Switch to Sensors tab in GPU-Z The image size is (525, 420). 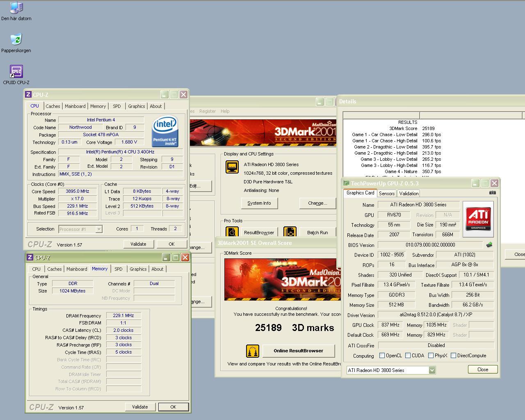click(x=387, y=194)
